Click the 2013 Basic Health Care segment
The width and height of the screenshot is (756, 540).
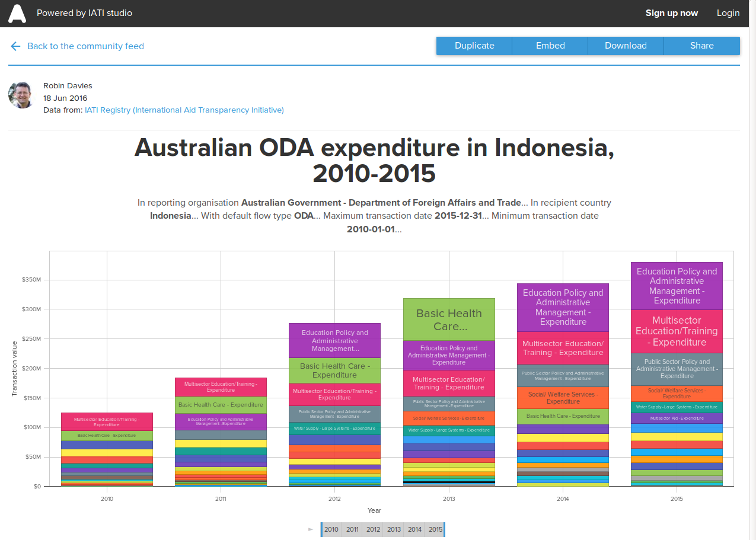tap(449, 319)
